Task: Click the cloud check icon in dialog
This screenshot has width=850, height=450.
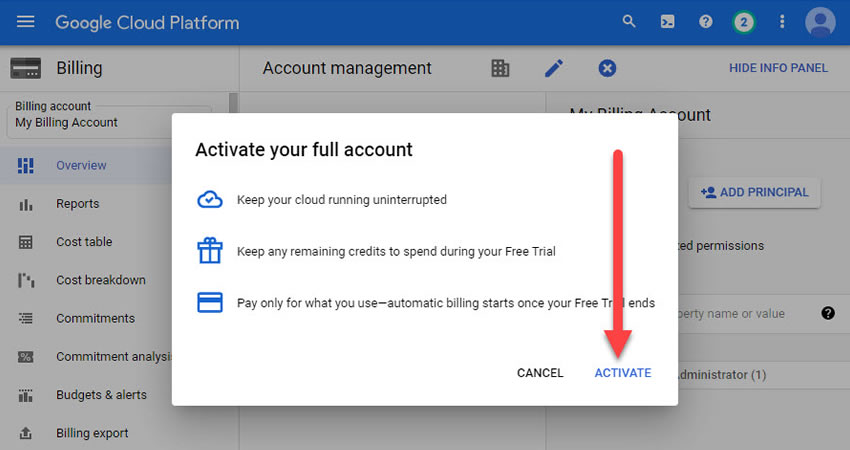Action: [210, 200]
